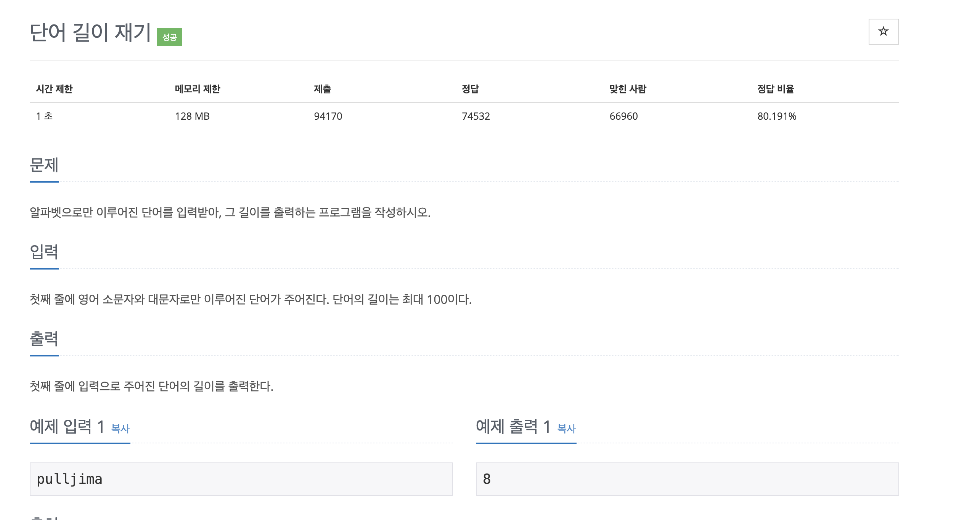
Task: Click the 예제 입력 1 heading
Action: (x=67, y=426)
